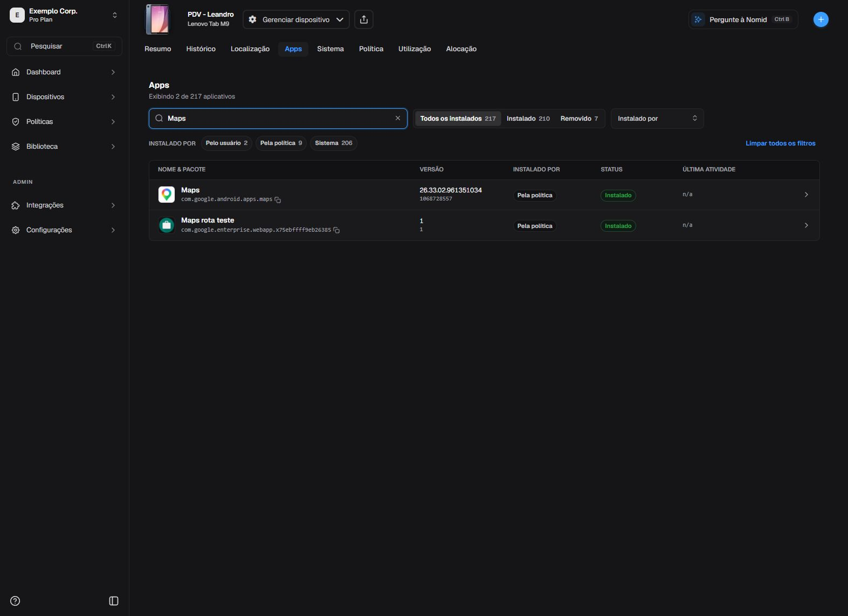
Task: Click the Dispositivos device icon
Action: pyautogui.click(x=16, y=97)
